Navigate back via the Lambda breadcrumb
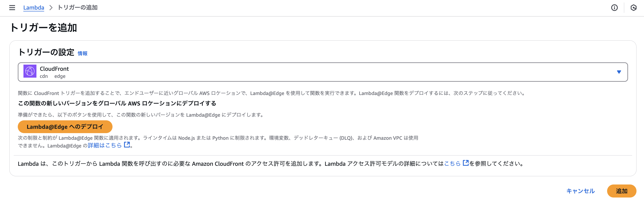 click(x=33, y=8)
